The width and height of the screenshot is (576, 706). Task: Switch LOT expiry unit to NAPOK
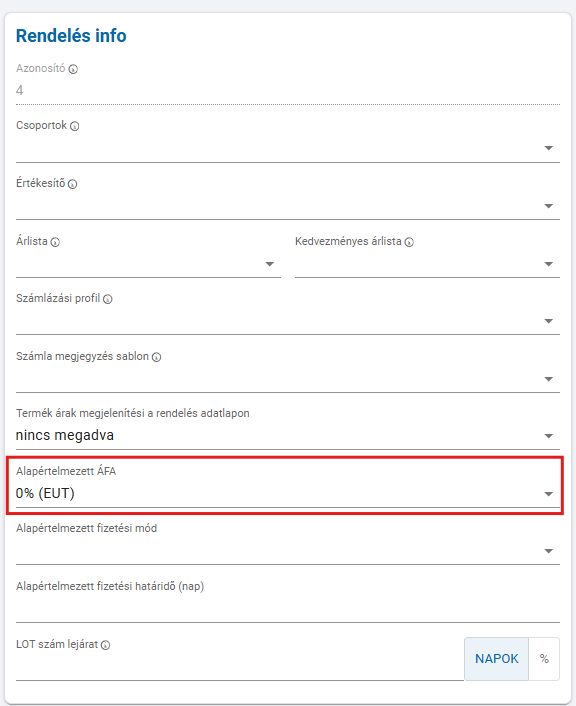point(496,659)
